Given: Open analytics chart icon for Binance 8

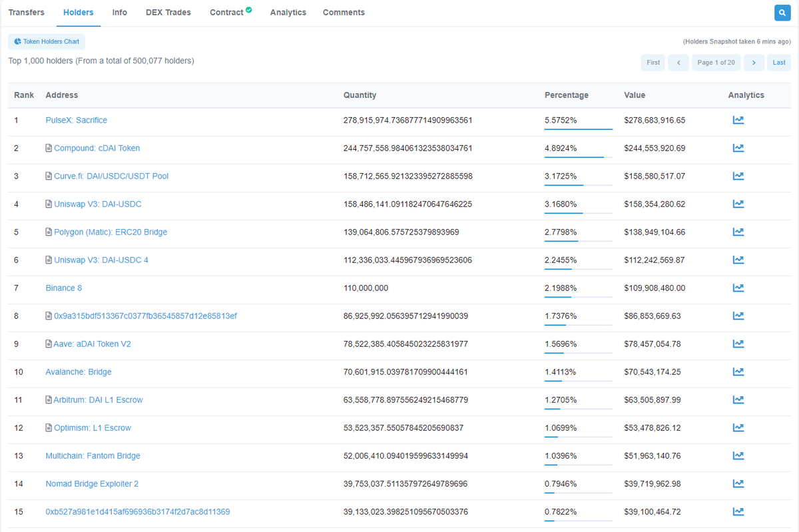Looking at the screenshot, I should 738,288.
